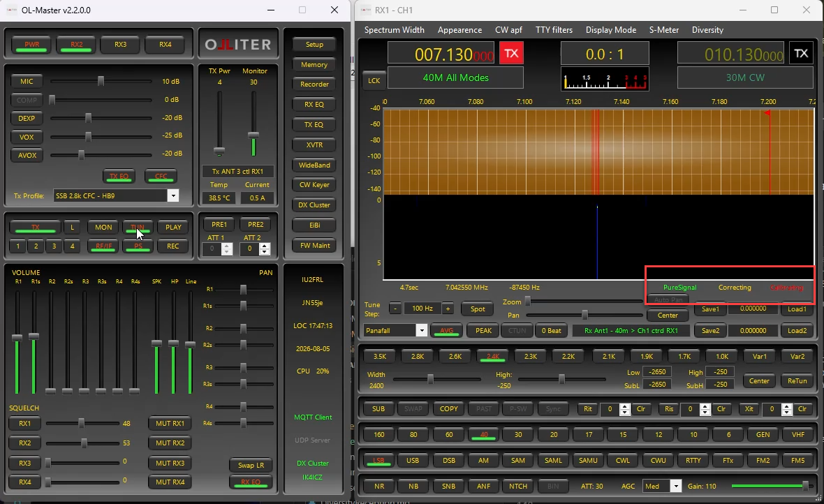This screenshot has height=504, width=824.
Task: Select the 40 meter band button
Action: 484,435
